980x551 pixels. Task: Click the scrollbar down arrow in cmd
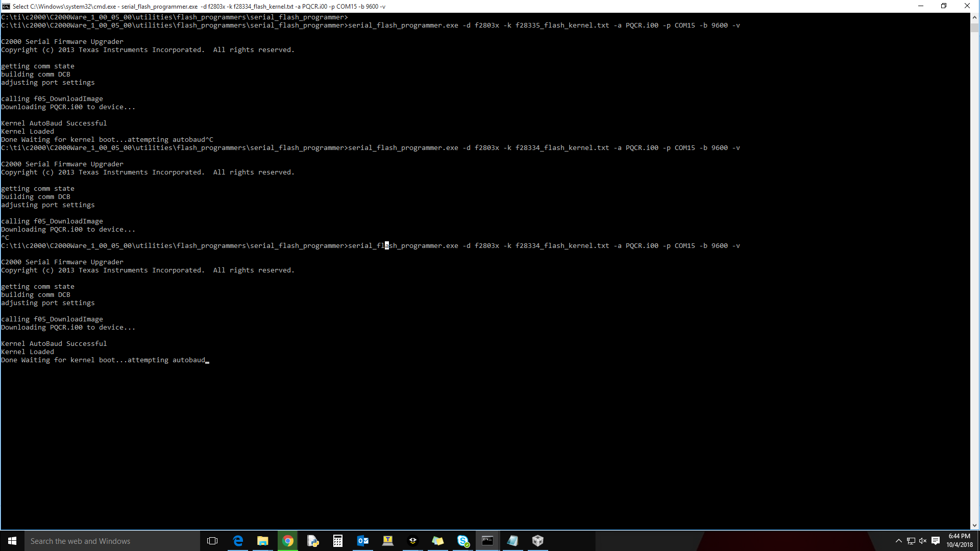point(974,525)
